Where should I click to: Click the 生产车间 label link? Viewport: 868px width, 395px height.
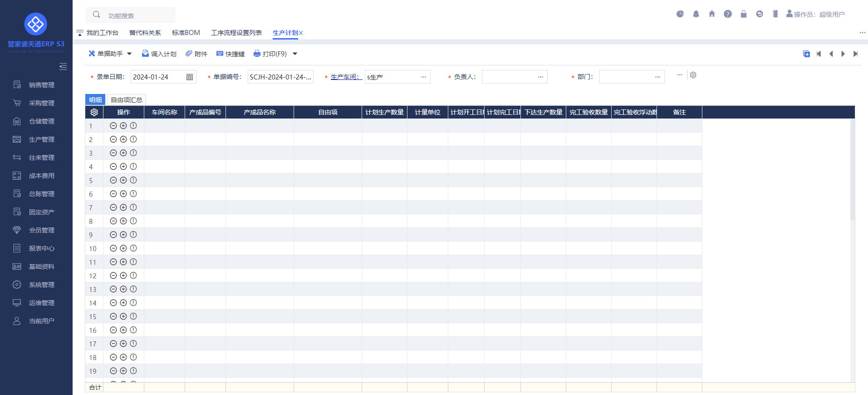[346, 77]
